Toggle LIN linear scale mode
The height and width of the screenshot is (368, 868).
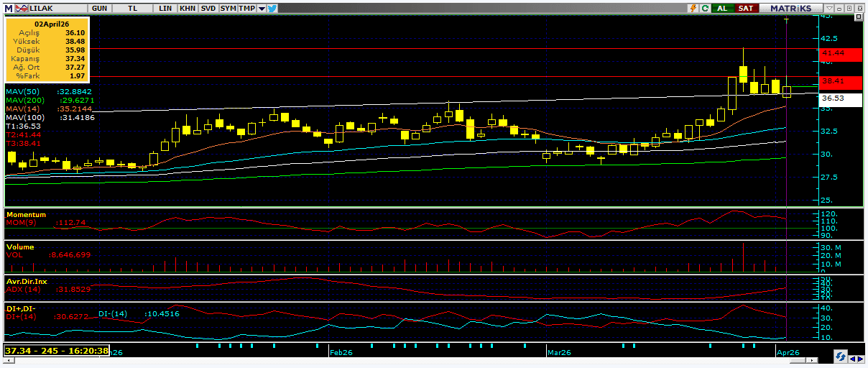pos(165,8)
